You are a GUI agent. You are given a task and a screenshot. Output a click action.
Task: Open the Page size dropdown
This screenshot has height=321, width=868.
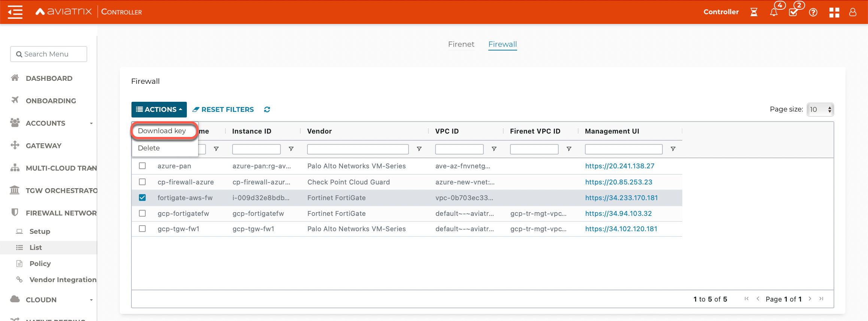tap(820, 110)
